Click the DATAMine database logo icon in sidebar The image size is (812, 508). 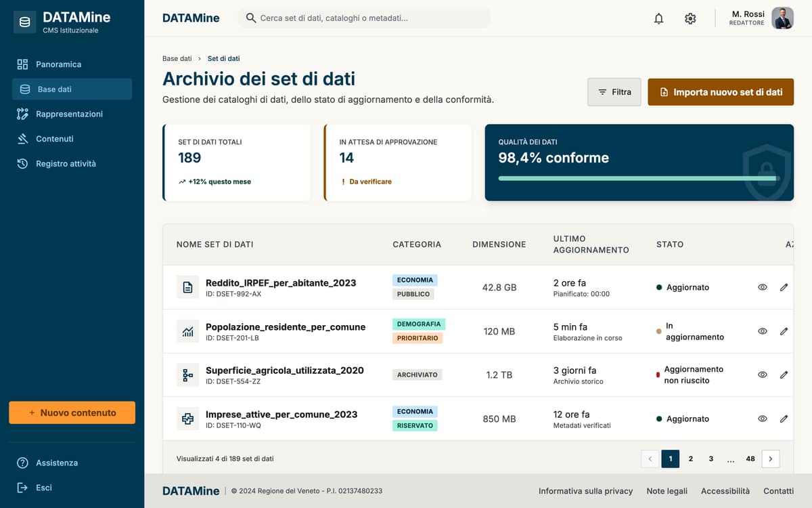25,22
